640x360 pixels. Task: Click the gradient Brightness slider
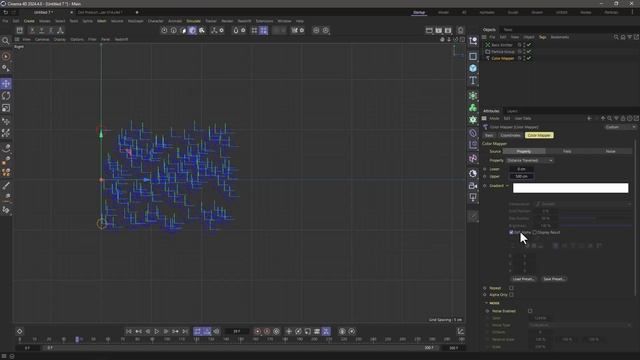[596, 226]
